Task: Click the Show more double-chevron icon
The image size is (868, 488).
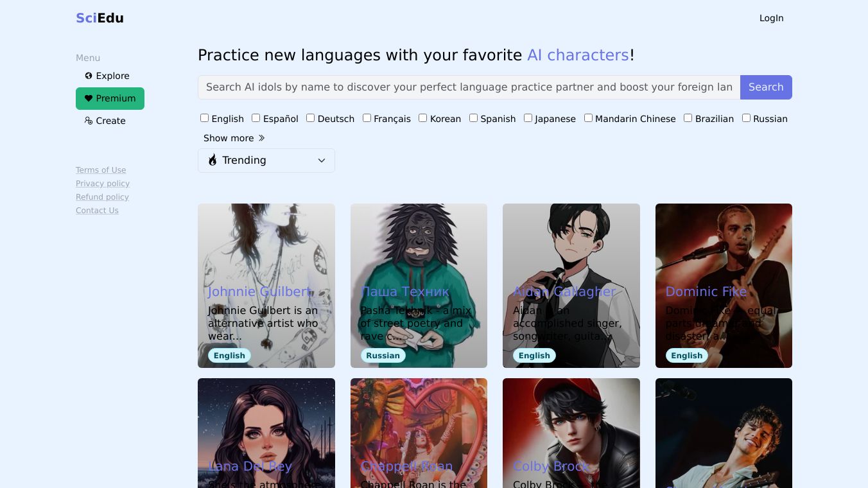Action: (261, 138)
